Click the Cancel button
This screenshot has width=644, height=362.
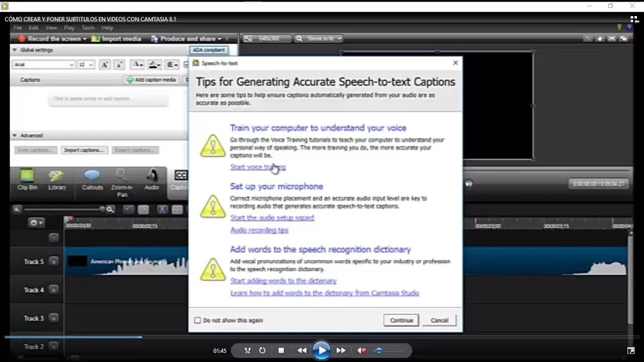pyautogui.click(x=439, y=320)
